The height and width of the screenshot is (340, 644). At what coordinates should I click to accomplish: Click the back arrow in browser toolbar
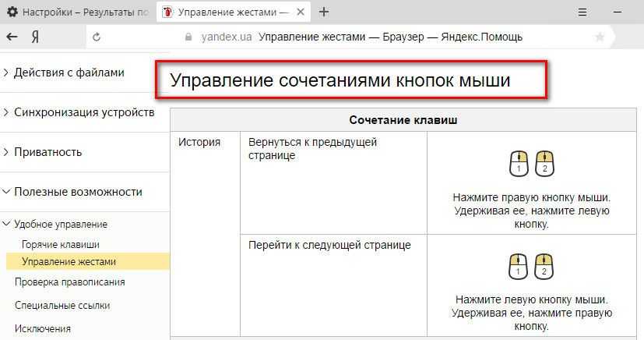click(x=12, y=37)
